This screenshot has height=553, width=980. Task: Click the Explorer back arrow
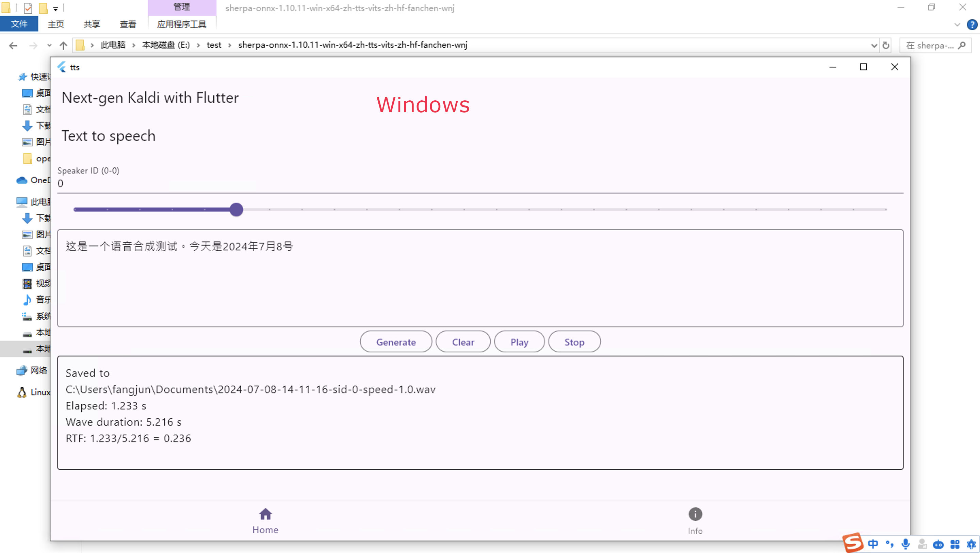pos(13,46)
